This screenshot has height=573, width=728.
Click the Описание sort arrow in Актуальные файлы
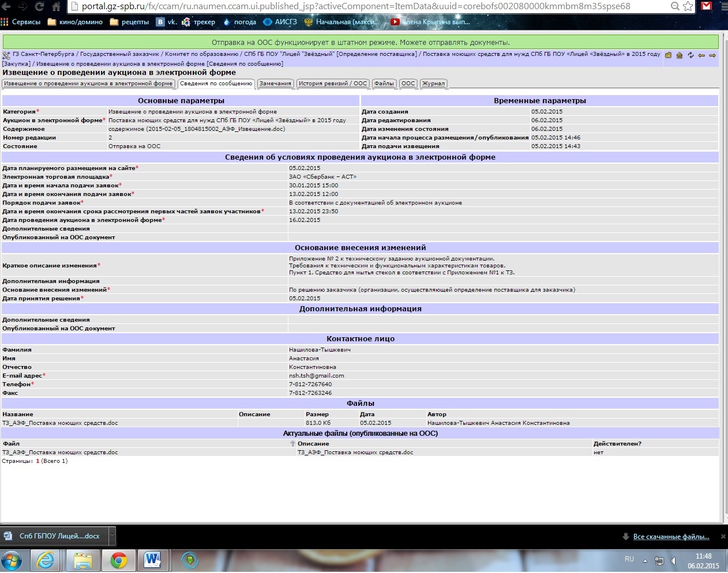[292, 444]
